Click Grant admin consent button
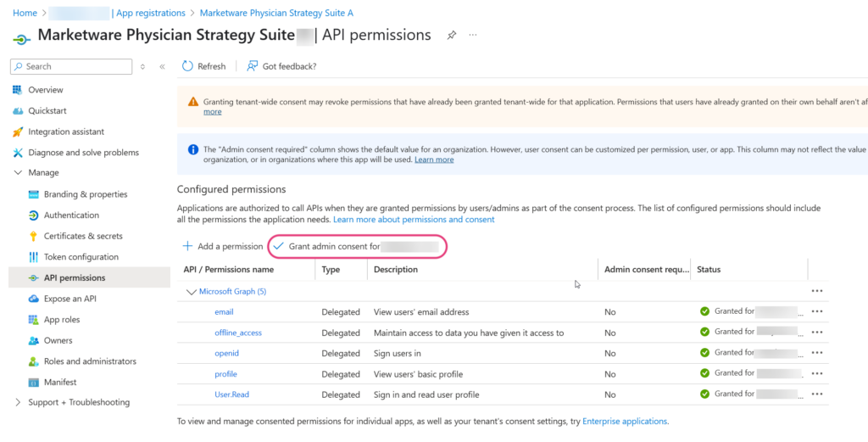 [357, 247]
